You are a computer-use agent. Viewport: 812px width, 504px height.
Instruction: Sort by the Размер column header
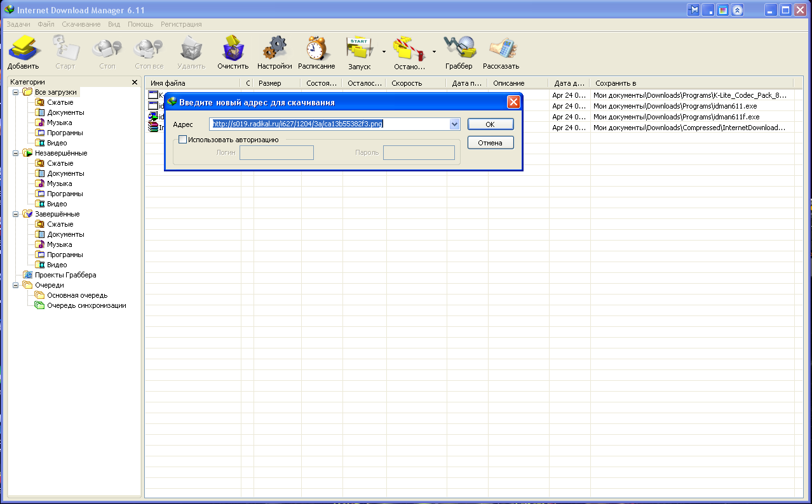click(x=278, y=83)
